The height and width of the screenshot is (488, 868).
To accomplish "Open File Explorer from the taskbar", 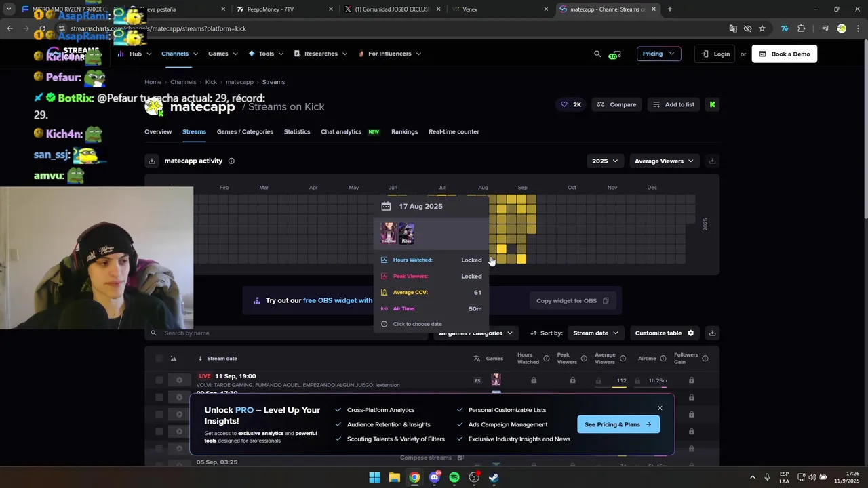I will tap(394, 477).
